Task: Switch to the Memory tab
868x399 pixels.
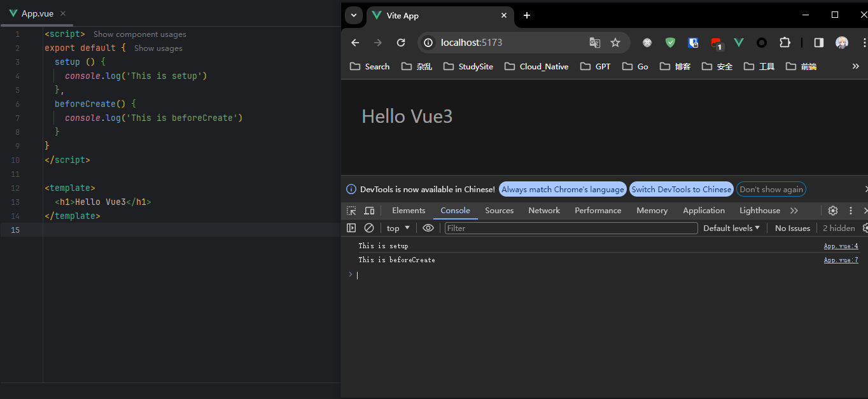Action: [x=652, y=211]
